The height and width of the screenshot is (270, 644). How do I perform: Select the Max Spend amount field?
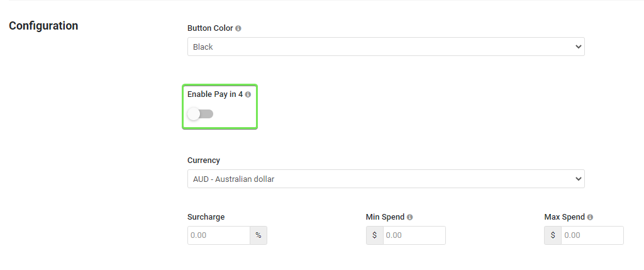point(592,235)
